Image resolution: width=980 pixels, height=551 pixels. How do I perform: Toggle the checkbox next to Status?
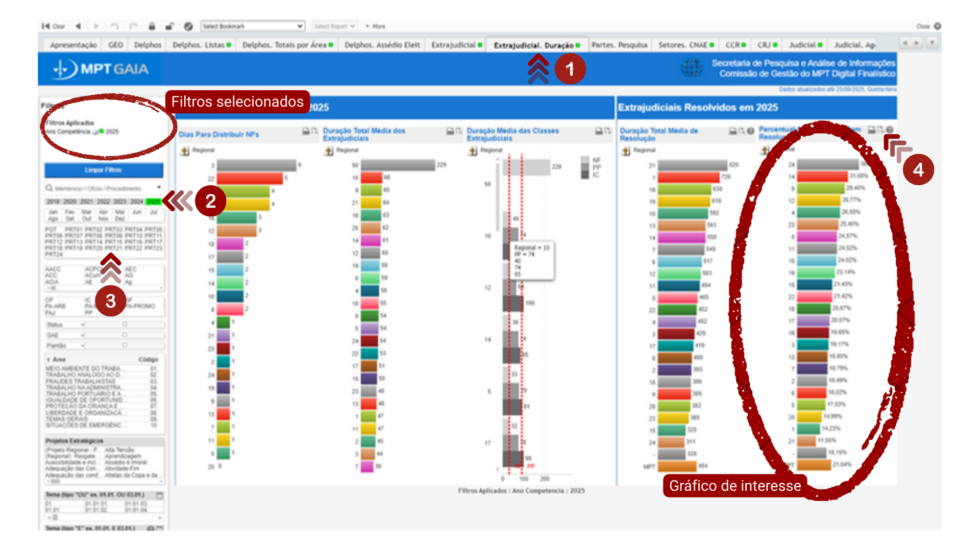(x=125, y=324)
